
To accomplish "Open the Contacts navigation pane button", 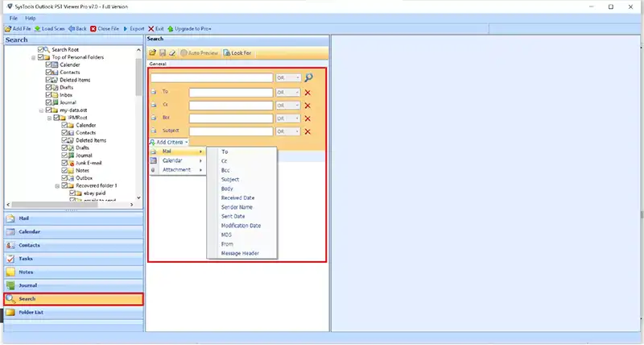I will click(x=73, y=245).
